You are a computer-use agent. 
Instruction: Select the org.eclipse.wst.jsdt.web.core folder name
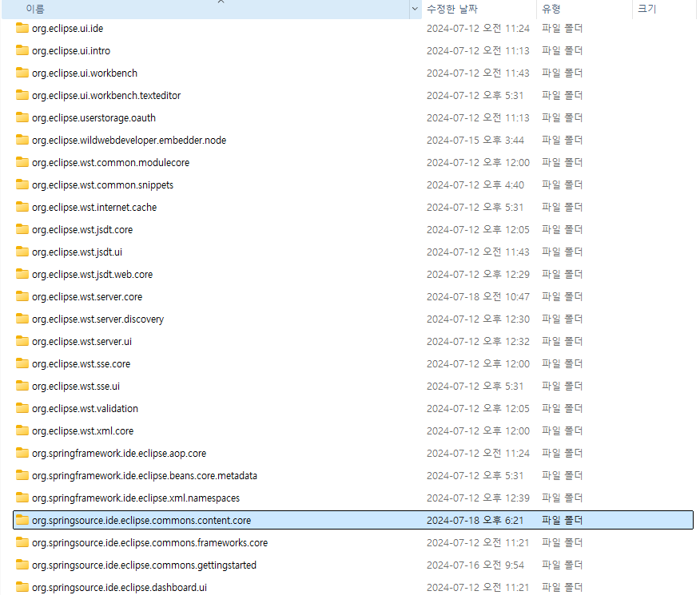[93, 275]
